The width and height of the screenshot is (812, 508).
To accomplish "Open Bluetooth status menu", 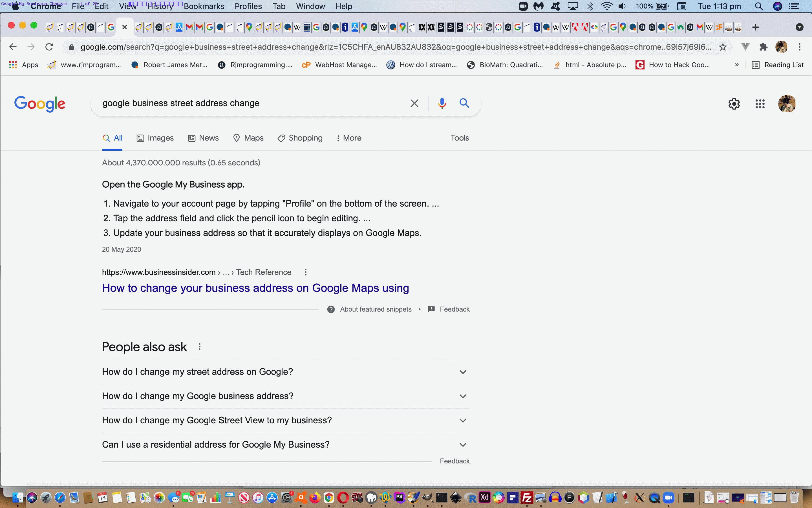I will click(590, 6).
